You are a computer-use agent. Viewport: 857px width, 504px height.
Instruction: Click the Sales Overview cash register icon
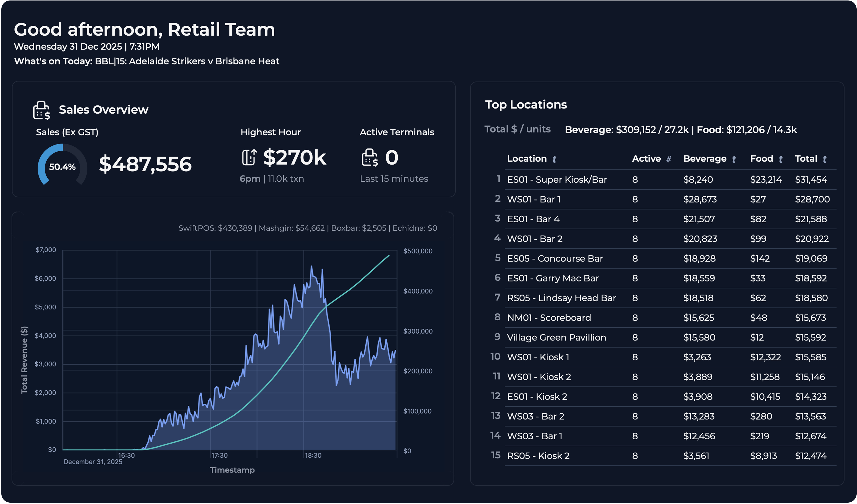point(41,110)
